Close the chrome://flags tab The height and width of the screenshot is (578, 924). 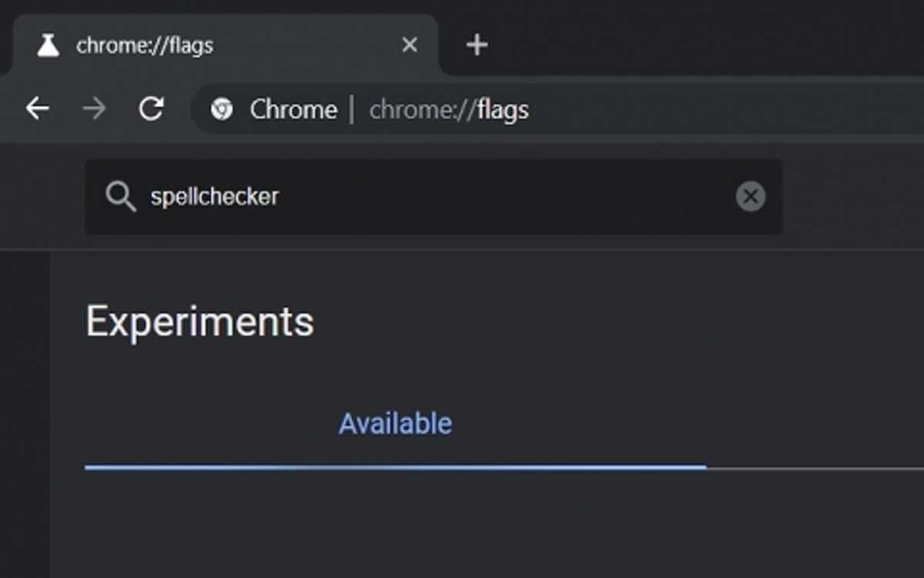[410, 45]
